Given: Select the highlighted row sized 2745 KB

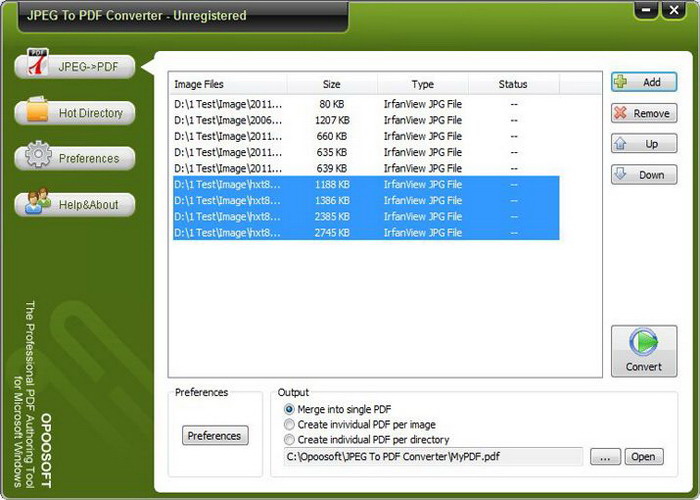Looking at the screenshot, I should 366,233.
